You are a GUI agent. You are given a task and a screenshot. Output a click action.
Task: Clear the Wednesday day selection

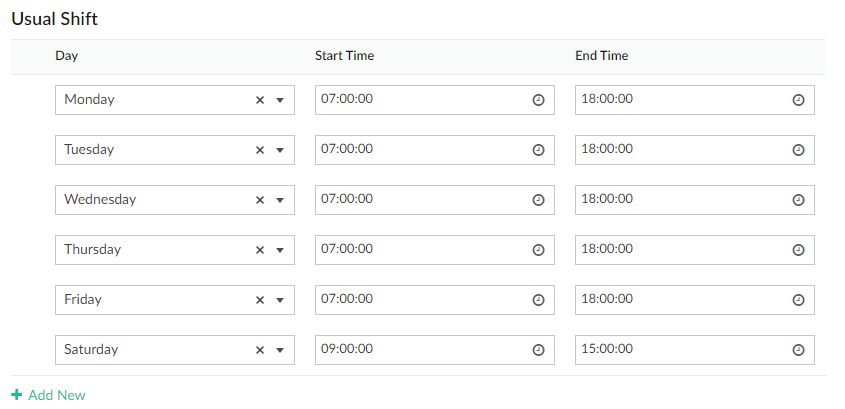(x=260, y=200)
